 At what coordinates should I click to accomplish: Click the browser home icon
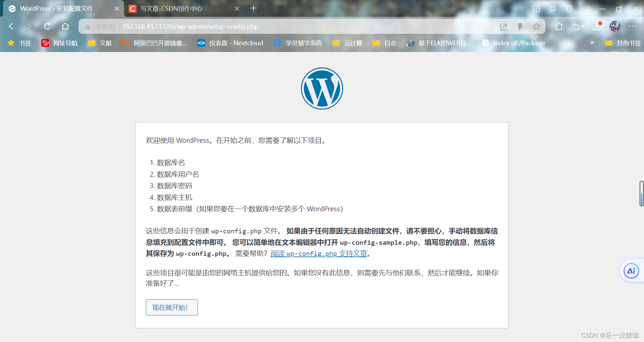coord(65,26)
